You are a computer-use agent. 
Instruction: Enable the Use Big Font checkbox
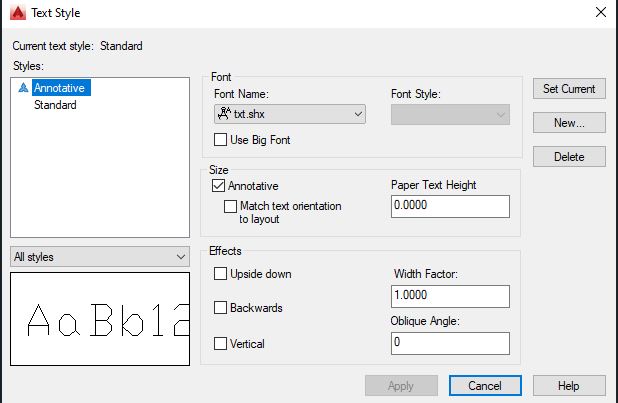click(x=220, y=140)
